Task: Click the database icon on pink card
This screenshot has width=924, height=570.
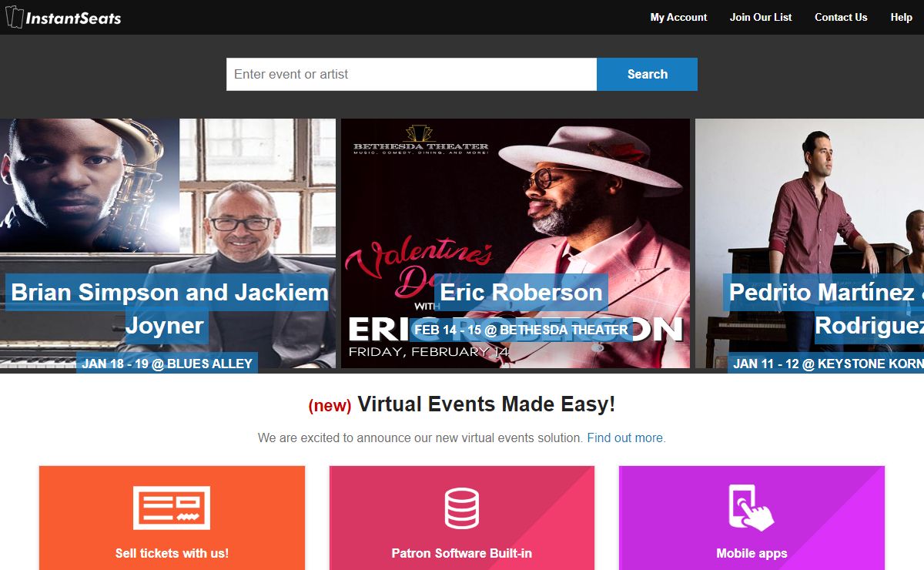Action: tap(462, 508)
